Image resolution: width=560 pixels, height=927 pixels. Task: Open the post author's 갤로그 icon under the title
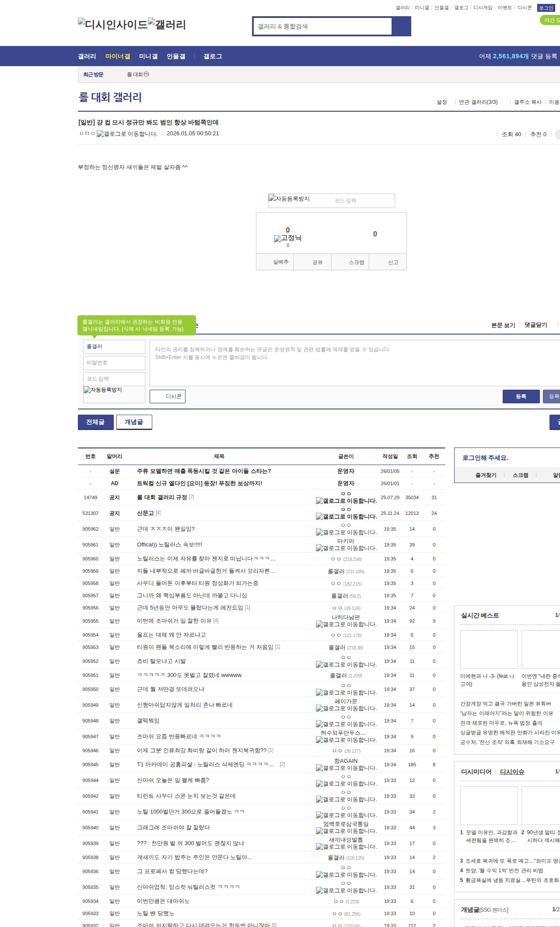click(127, 134)
